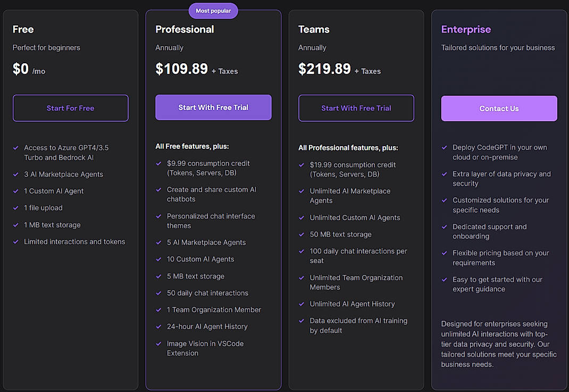Click the checkmark next to 1 file upload
The image size is (569, 392).
(x=15, y=208)
